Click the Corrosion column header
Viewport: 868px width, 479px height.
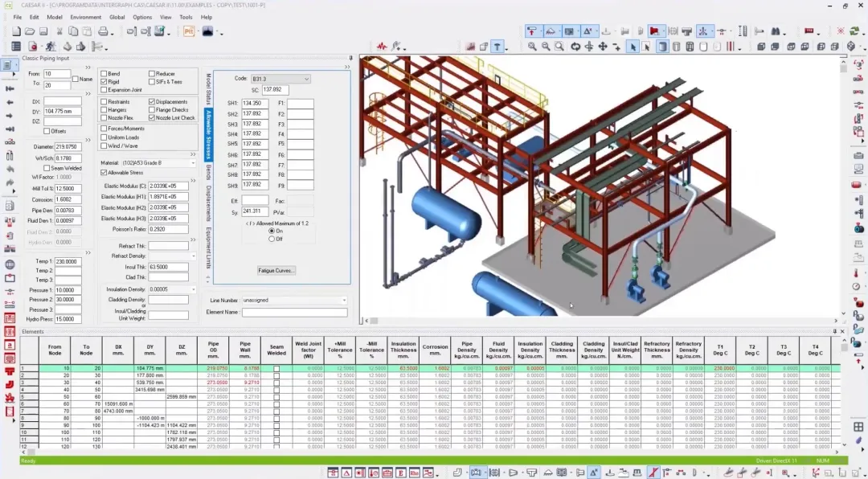click(x=435, y=350)
